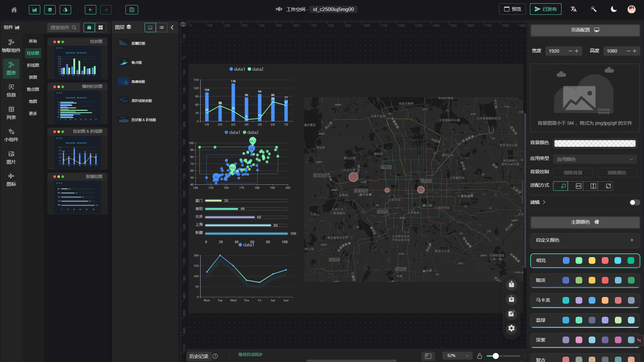Screen dimensions: 644x362
Task: Select the 饼图 chart type tab
Action: coord(33,77)
